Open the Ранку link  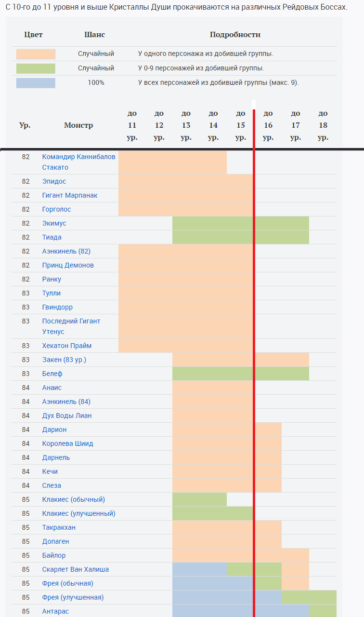coord(52,279)
